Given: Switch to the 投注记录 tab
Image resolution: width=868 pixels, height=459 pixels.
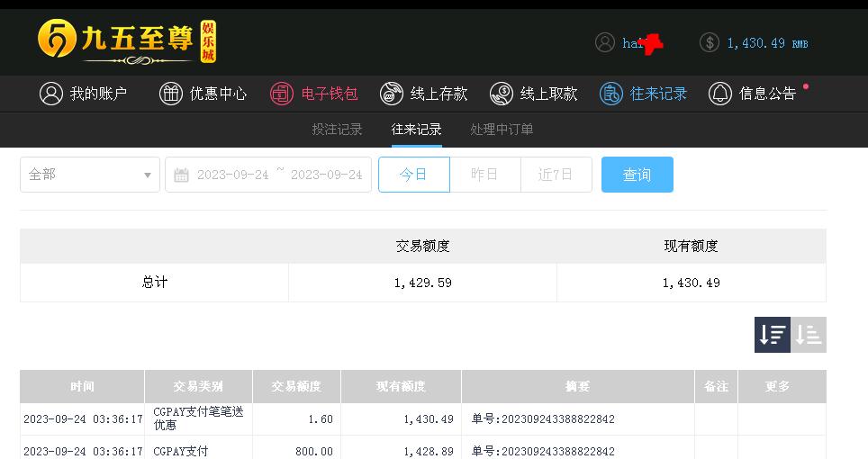Looking at the screenshot, I should pos(337,130).
